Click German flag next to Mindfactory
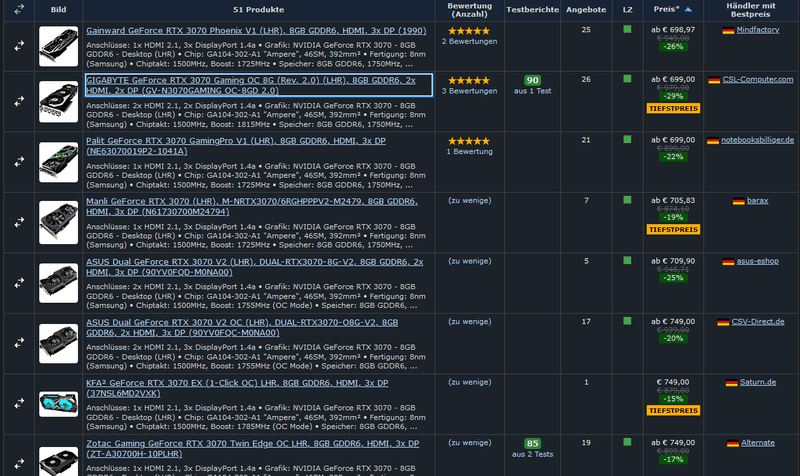The height and width of the screenshot is (476, 800). 728,31
